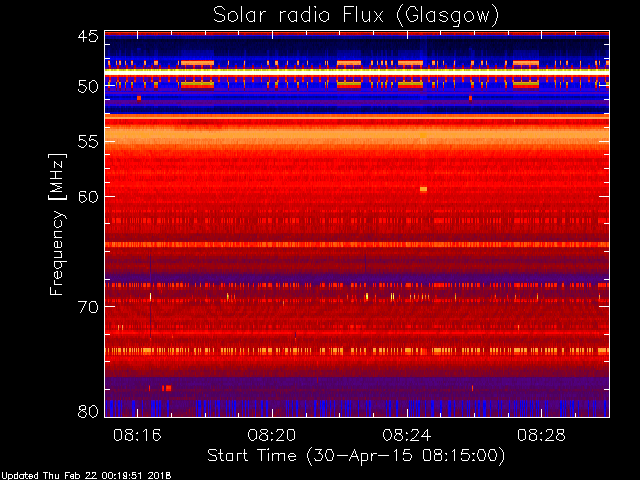This screenshot has height=480, width=640.
Task: Click the plot title 'Solar radio Flux (Glasgow)'
Action: [x=356, y=16]
